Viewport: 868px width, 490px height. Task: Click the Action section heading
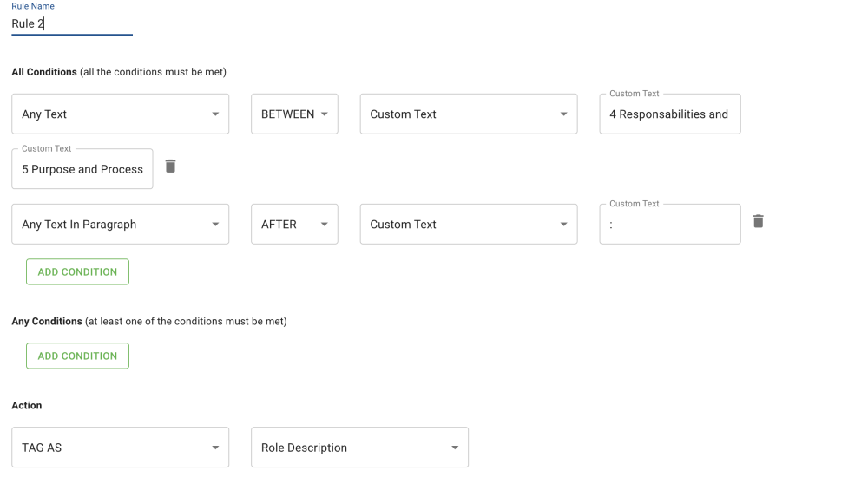point(27,405)
